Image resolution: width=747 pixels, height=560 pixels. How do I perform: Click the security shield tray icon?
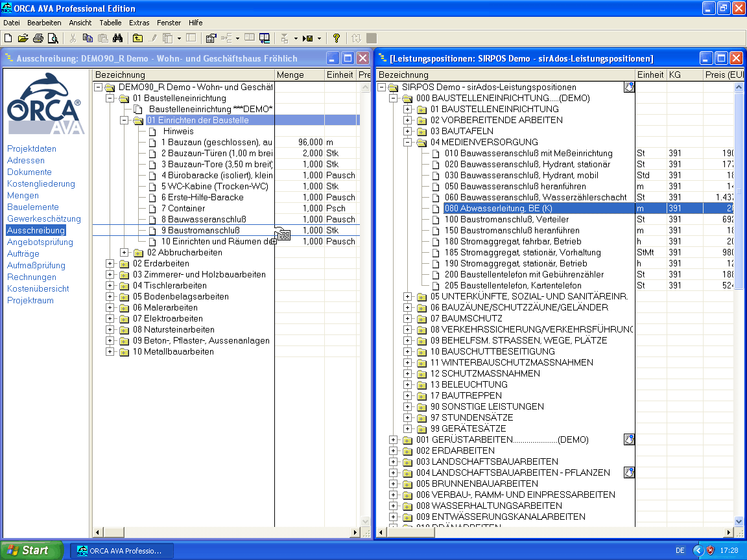tap(710, 550)
